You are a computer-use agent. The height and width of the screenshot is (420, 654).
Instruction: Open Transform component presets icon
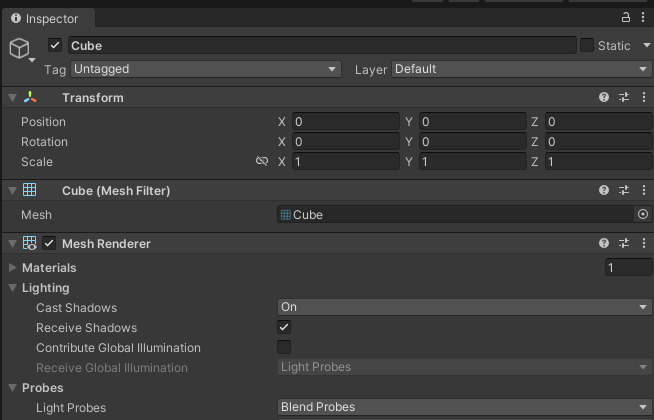point(624,98)
